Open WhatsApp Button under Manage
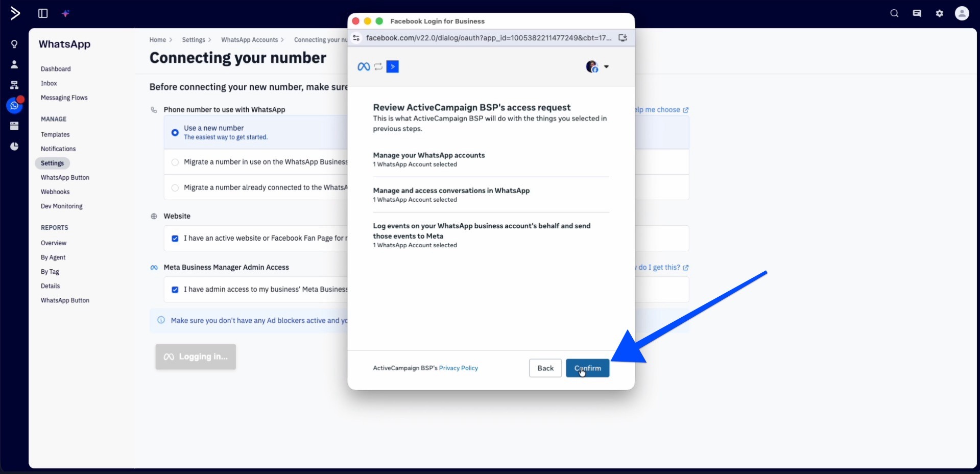 click(65, 177)
